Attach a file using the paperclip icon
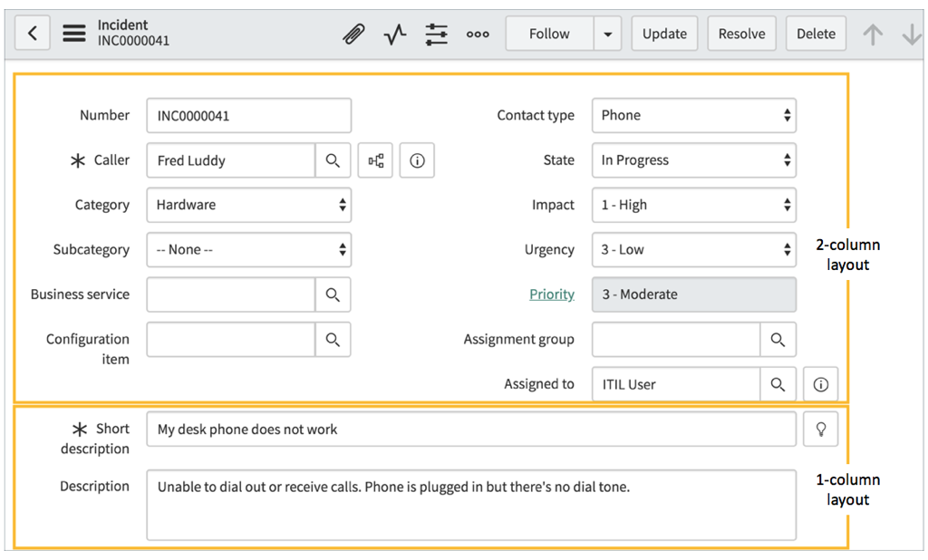Screen dimensions: 928x560 354,33
